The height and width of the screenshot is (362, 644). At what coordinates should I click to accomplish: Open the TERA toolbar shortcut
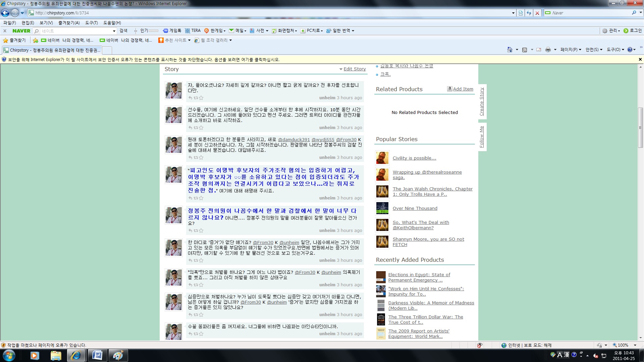point(193,31)
